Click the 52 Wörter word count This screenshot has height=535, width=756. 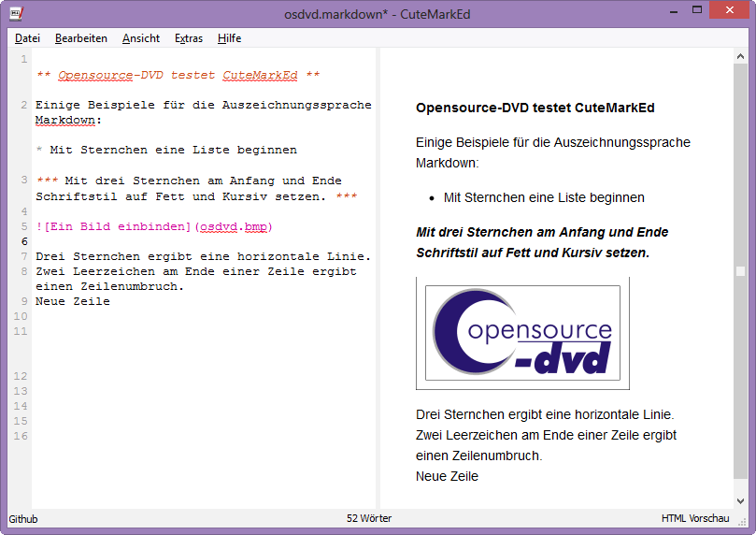pos(368,518)
